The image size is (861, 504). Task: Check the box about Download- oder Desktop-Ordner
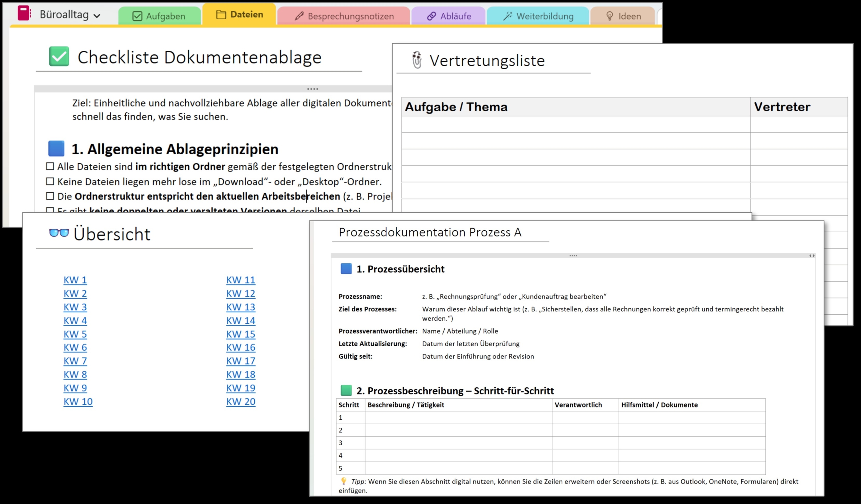point(49,181)
